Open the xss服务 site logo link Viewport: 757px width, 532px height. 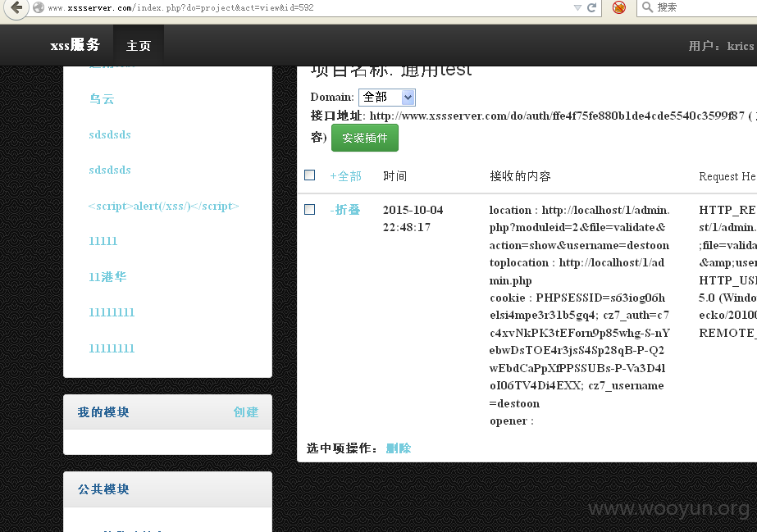click(x=75, y=45)
